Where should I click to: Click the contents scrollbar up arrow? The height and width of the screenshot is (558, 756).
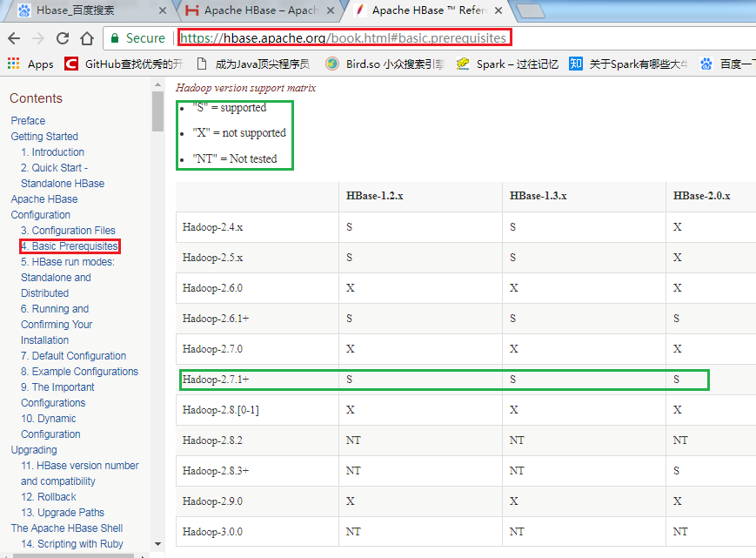click(x=157, y=84)
